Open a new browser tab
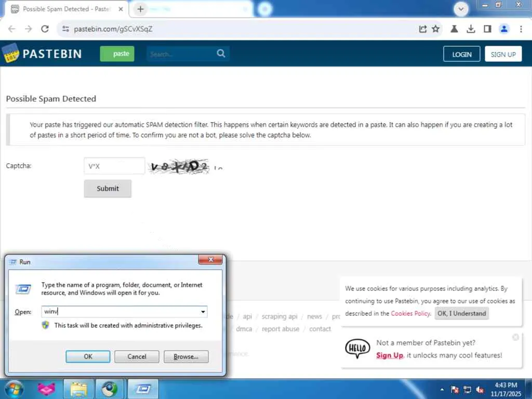Screen dimensions: 532x399 coord(140,9)
